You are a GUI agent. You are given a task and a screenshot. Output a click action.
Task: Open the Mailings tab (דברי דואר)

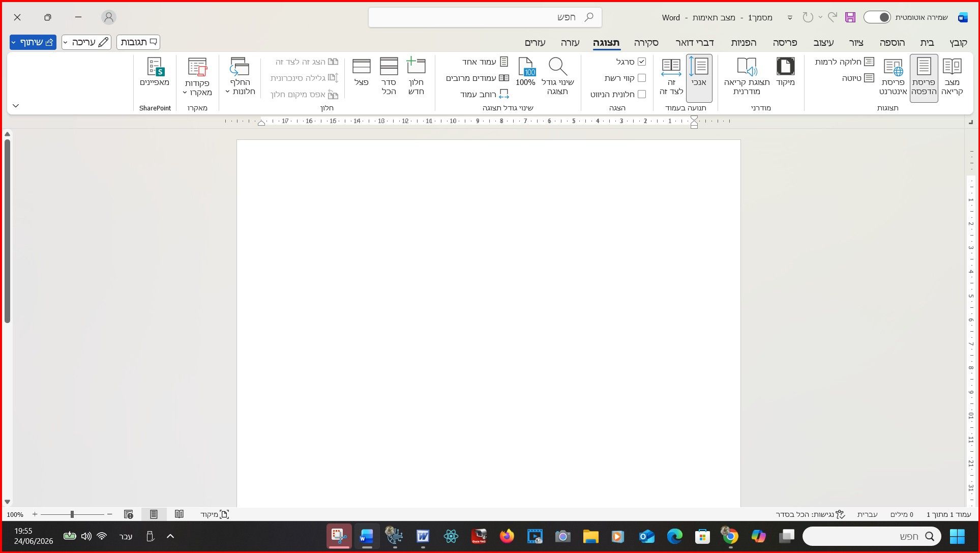[695, 43]
